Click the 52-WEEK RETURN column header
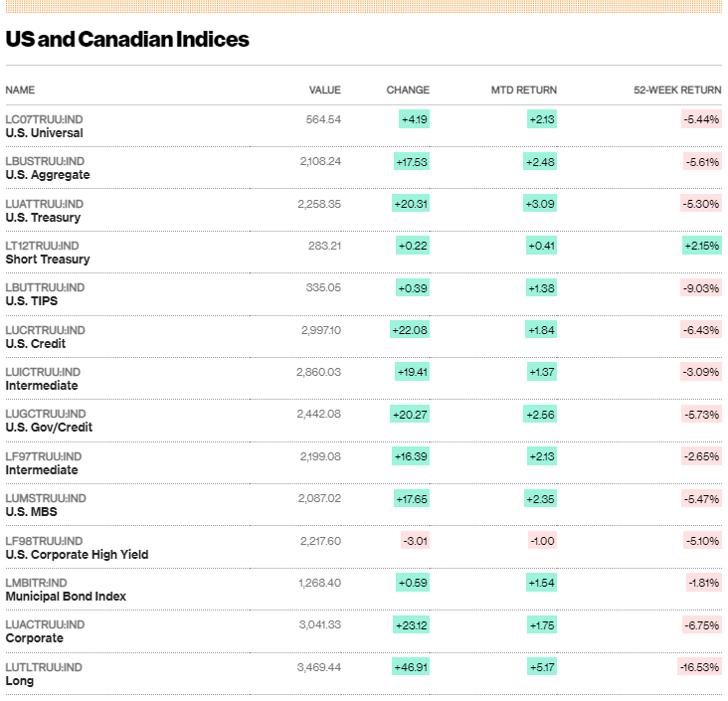The image size is (728, 701). (x=677, y=90)
